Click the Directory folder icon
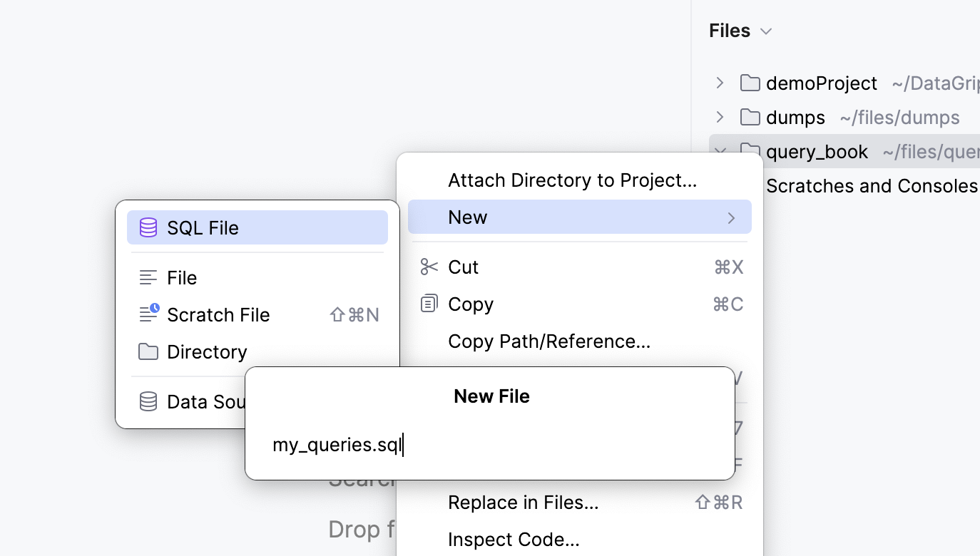 (x=147, y=351)
